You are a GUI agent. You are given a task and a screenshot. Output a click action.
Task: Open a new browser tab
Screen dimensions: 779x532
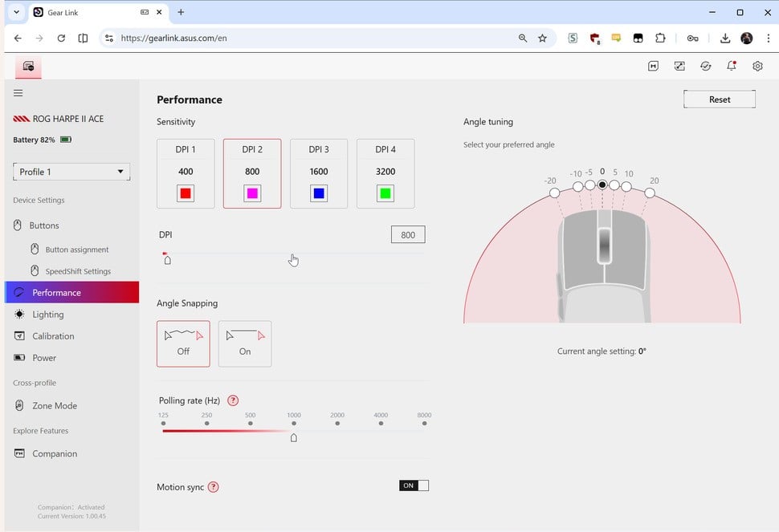point(181,12)
